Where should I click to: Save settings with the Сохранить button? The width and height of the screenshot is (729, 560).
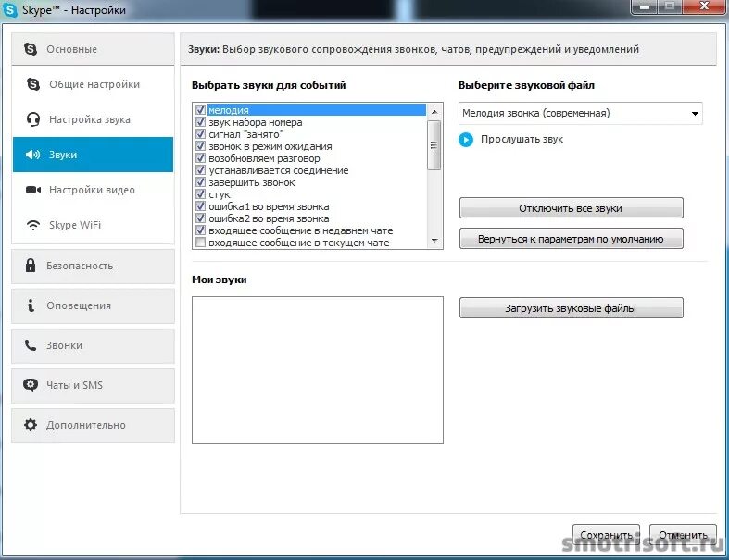(x=606, y=535)
